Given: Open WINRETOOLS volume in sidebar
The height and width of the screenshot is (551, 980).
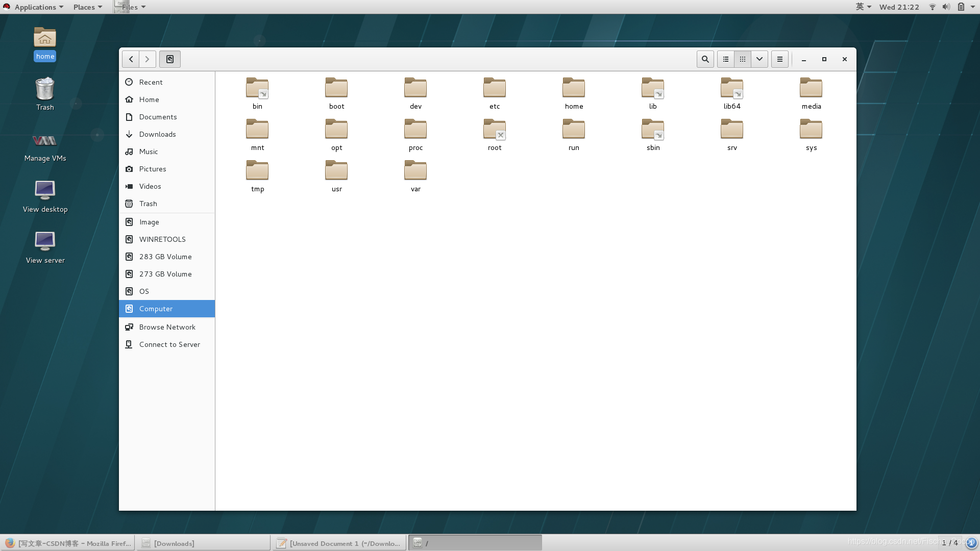Looking at the screenshot, I should point(167,239).
